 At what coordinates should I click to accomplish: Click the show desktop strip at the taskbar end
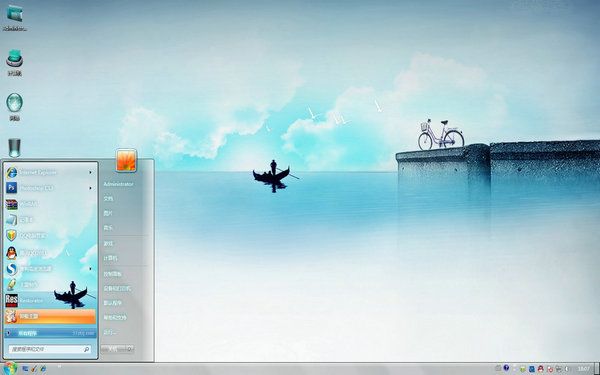597,369
